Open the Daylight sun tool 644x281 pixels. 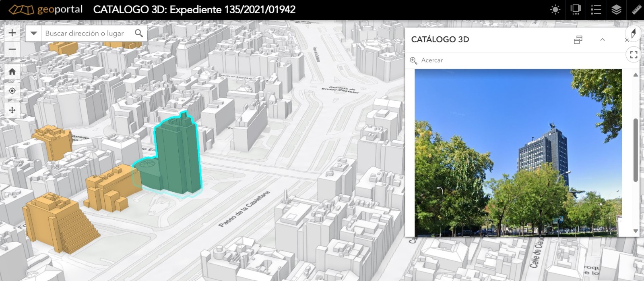tap(555, 10)
